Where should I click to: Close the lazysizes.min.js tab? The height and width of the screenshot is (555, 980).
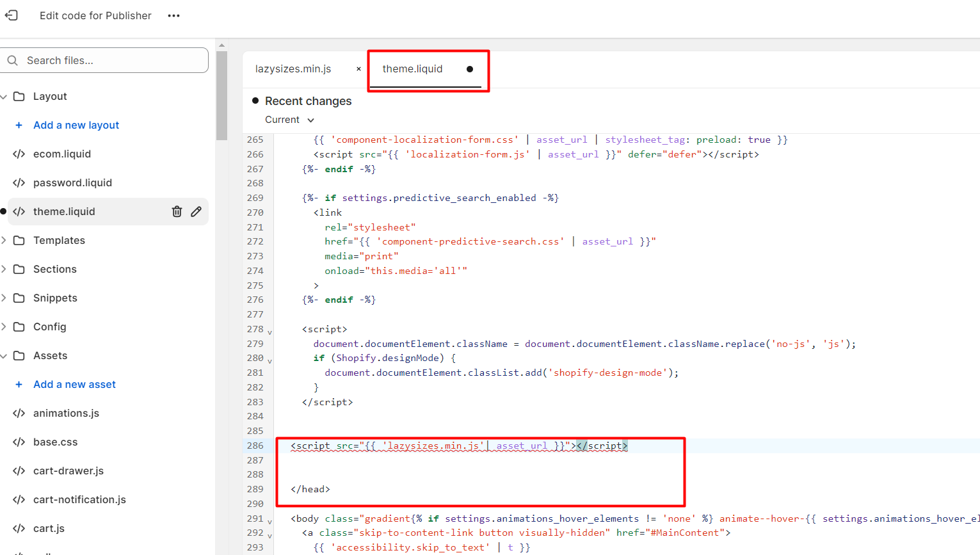(x=358, y=68)
